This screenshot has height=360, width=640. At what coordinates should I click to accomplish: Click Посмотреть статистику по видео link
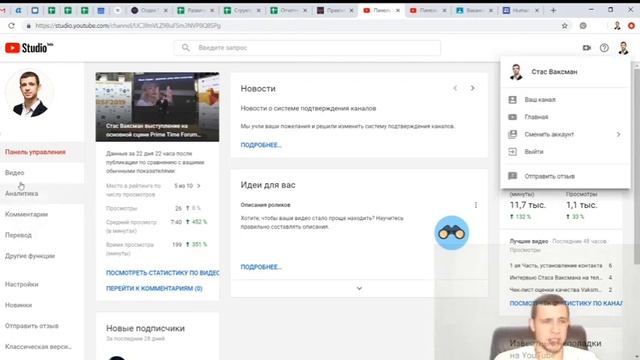click(162, 273)
